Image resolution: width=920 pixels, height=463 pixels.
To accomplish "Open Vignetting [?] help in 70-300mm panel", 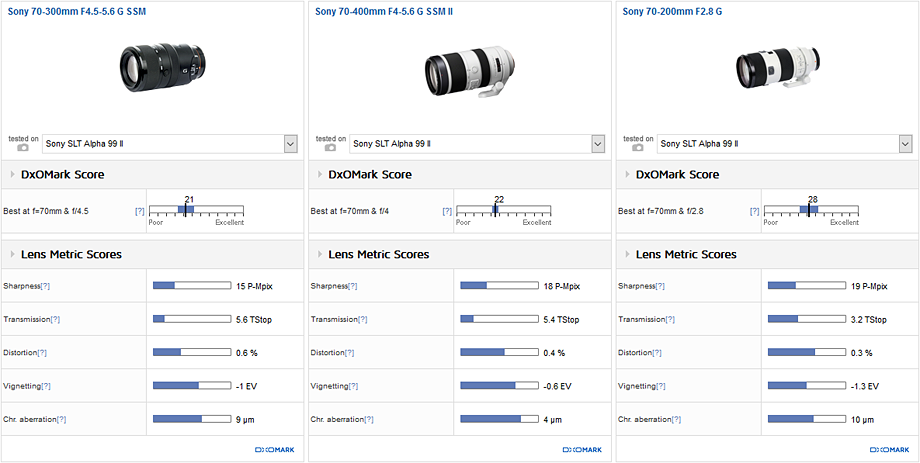I will (x=46, y=386).
